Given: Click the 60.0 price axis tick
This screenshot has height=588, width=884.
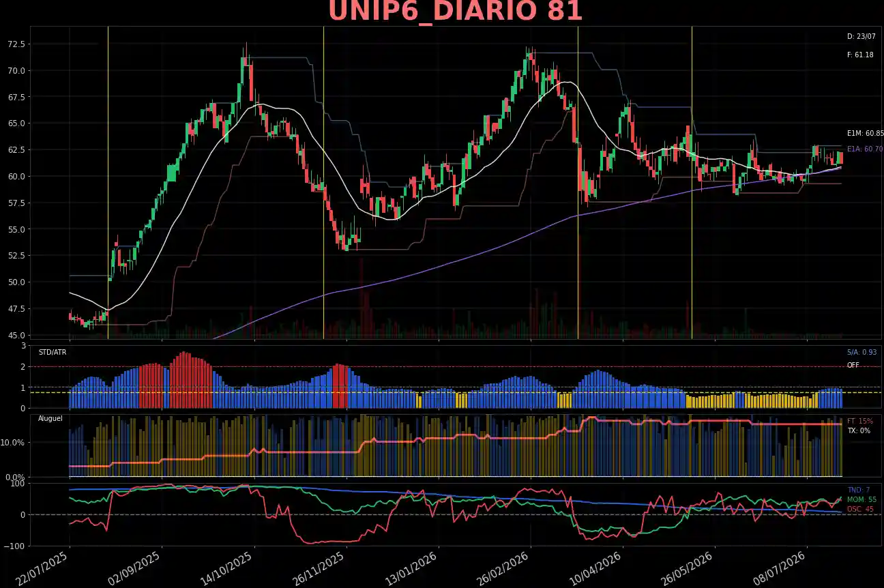Looking at the screenshot, I should pyautogui.click(x=16, y=176).
